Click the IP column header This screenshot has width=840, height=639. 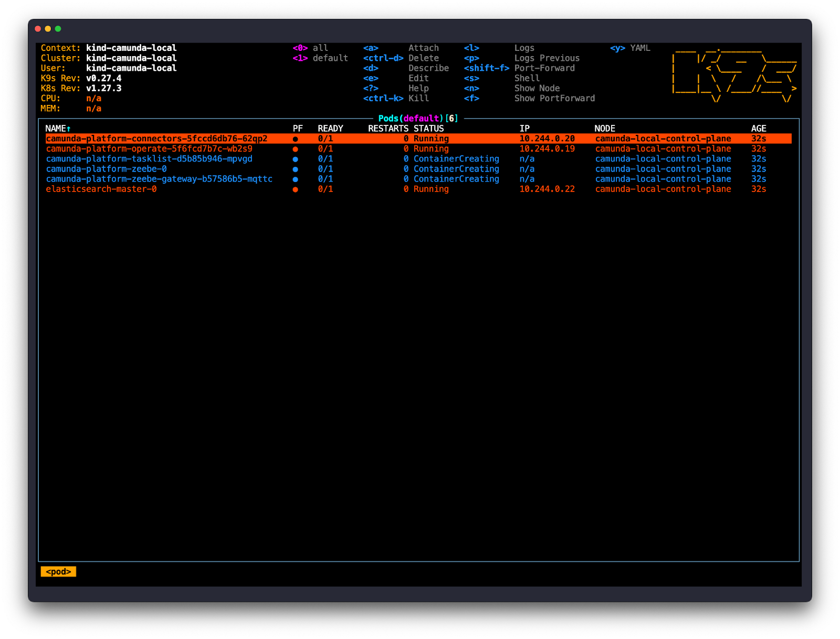click(x=524, y=129)
